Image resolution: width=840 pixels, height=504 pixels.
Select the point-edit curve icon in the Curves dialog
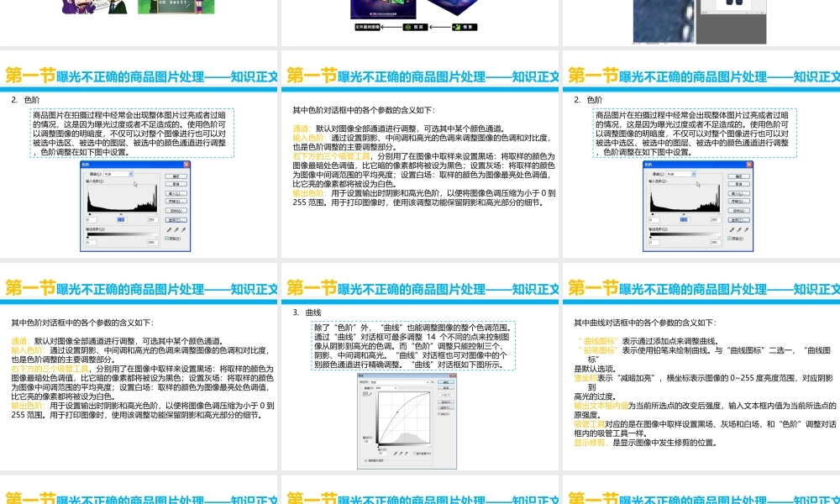tap(365, 395)
